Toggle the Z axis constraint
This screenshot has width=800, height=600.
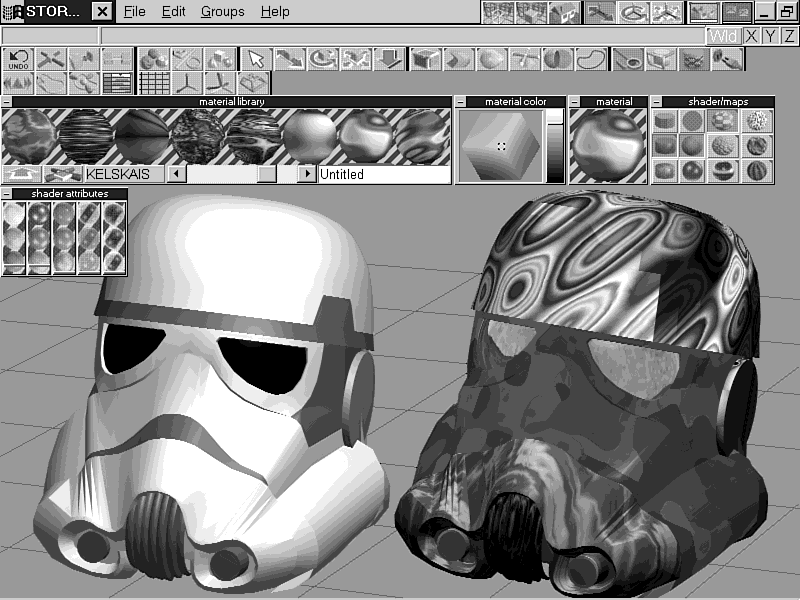tap(790, 36)
